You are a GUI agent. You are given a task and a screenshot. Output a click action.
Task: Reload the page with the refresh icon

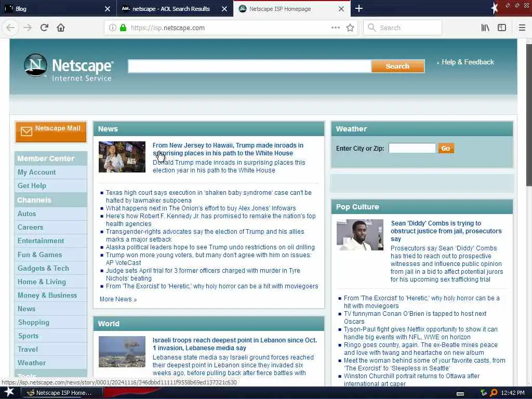click(x=44, y=28)
